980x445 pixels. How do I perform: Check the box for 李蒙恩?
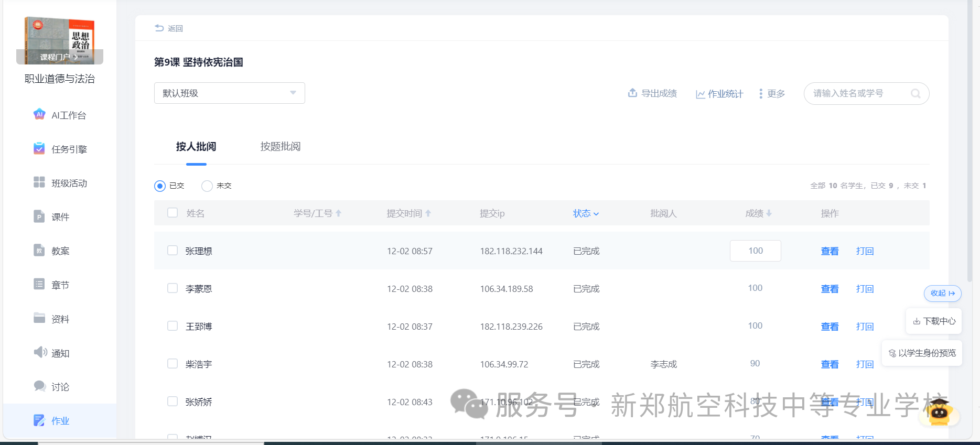[173, 288]
